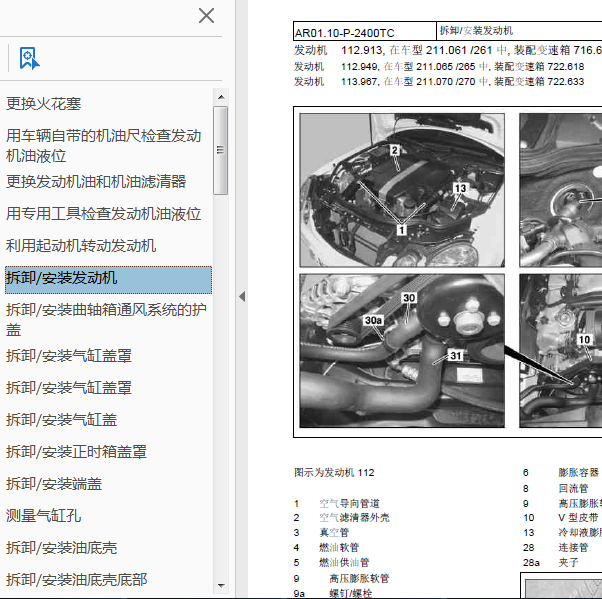Click left-column legend item 9 高压膨胀软管

click(342, 578)
